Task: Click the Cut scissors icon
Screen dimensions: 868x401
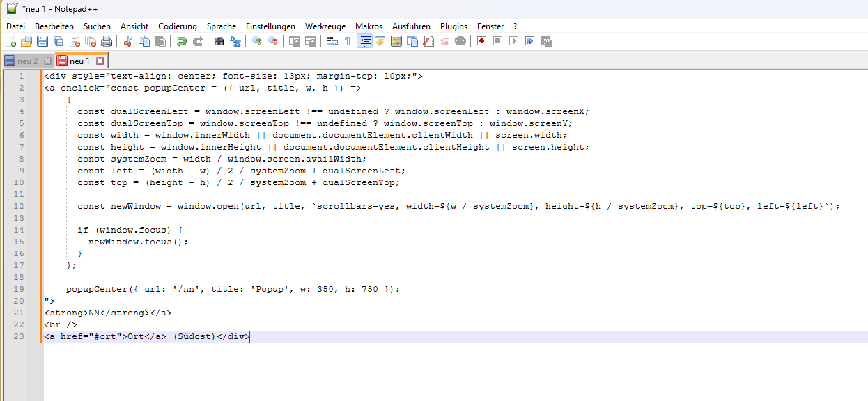Action: coord(127,42)
